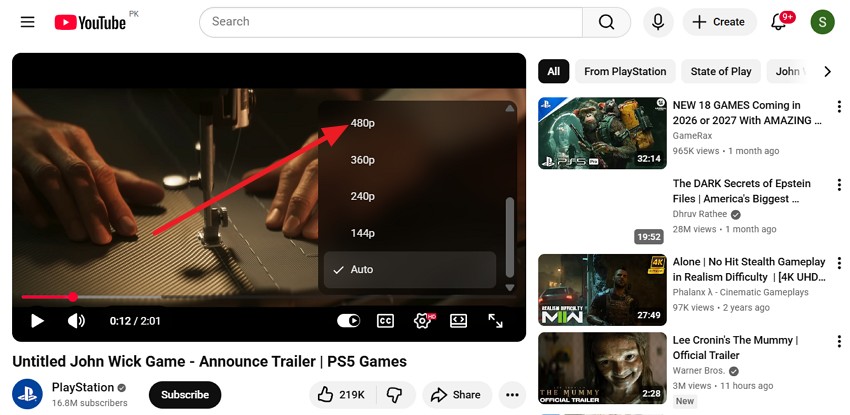
Task: Select the All filter chip
Action: (553, 72)
